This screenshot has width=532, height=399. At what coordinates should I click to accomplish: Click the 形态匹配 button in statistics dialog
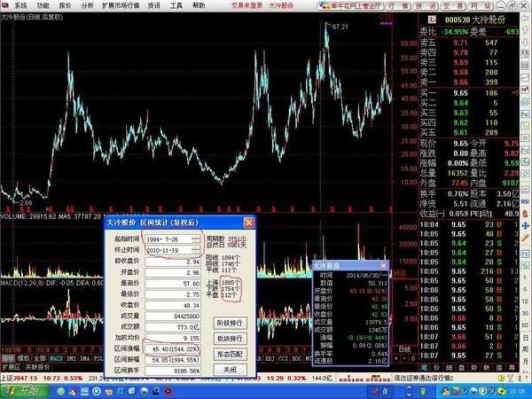[230, 354]
